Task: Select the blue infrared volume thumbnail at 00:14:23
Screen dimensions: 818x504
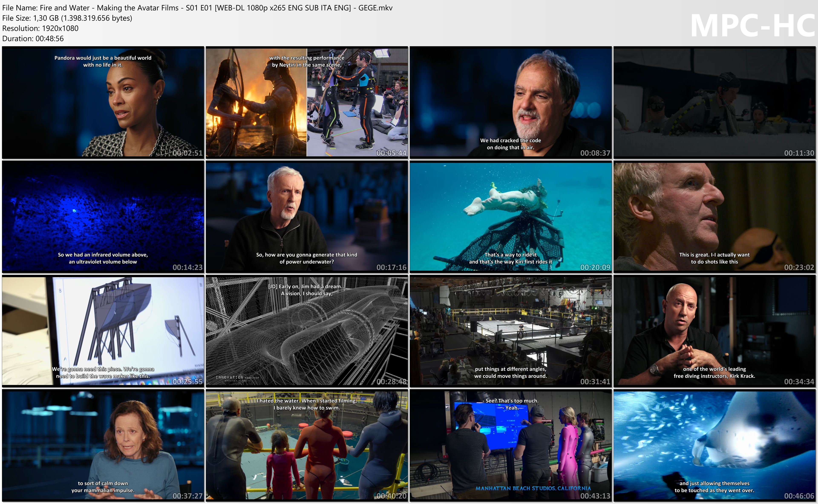Action: pos(103,217)
